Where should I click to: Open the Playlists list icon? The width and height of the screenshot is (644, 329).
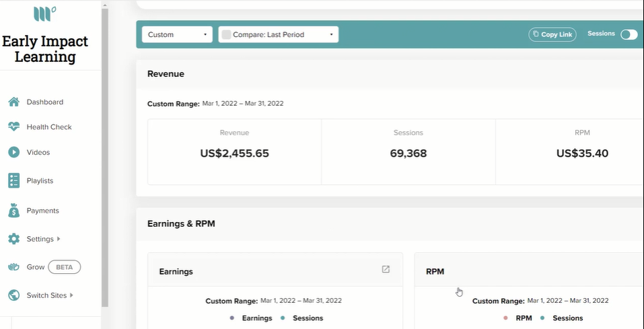[14, 181]
